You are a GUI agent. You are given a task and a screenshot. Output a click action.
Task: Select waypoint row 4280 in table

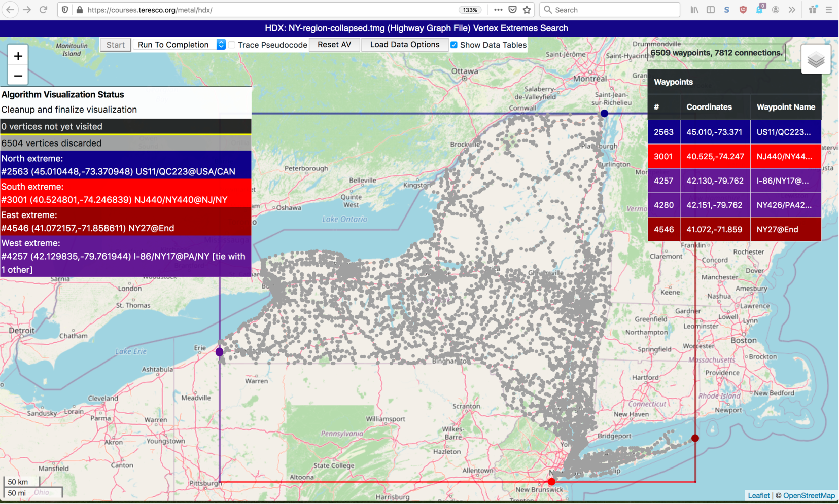coord(735,205)
